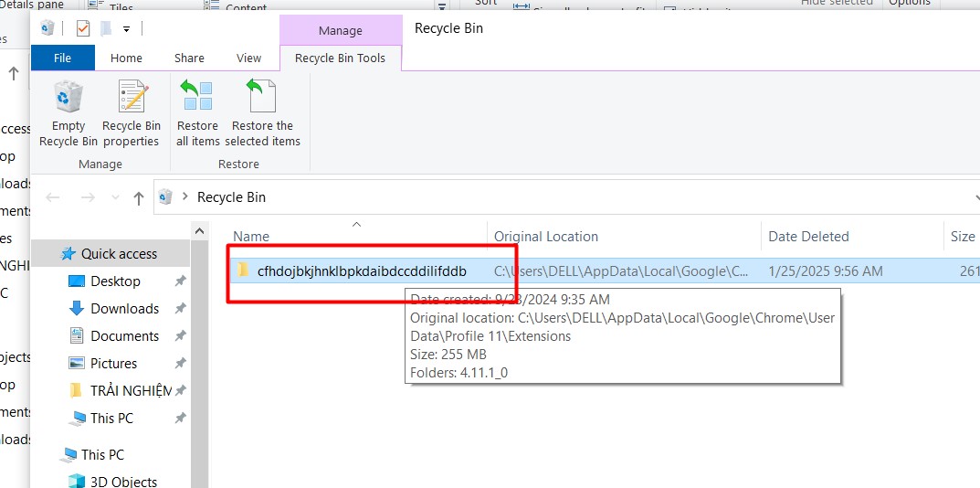Switch to the View ribbon tab
The width and height of the screenshot is (980, 488).
(248, 58)
